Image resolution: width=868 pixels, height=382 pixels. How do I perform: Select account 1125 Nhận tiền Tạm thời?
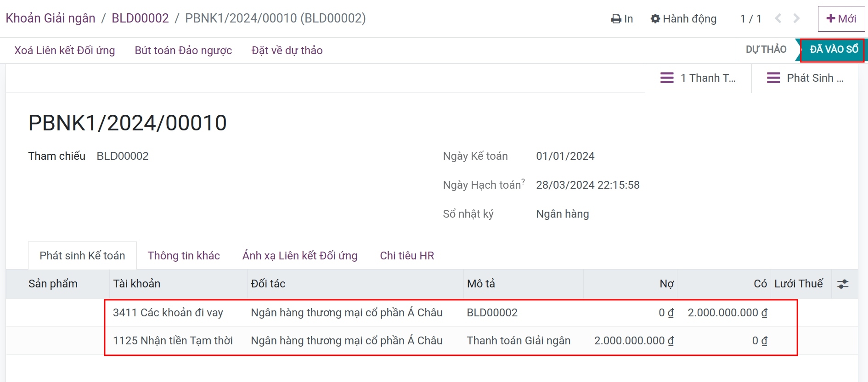click(x=173, y=341)
